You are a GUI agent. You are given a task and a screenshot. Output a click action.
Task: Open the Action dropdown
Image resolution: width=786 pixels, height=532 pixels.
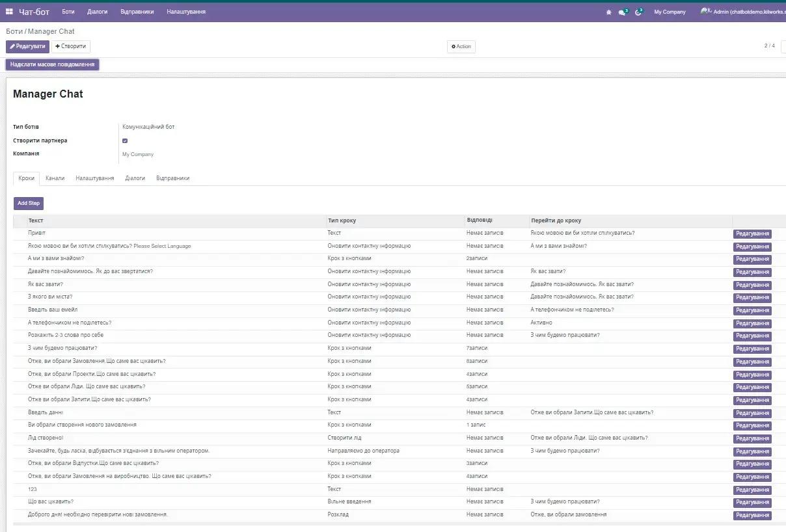click(461, 46)
